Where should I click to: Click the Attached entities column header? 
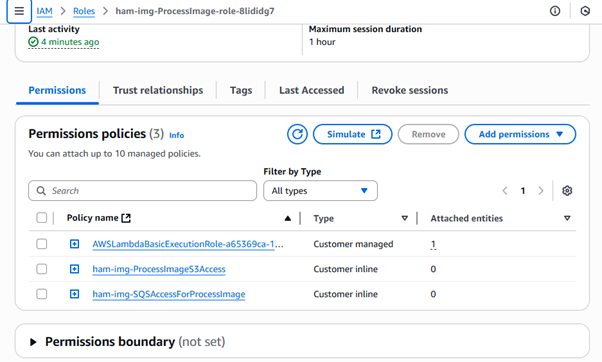tap(466, 218)
